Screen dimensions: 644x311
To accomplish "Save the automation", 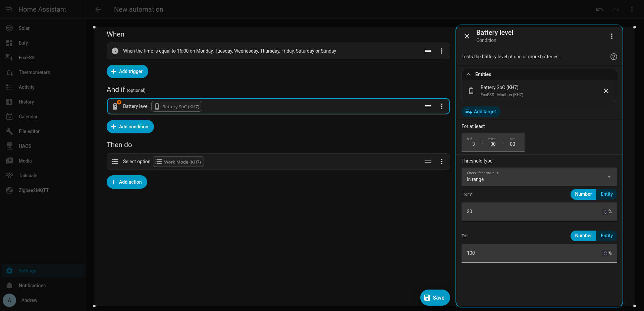I will point(435,298).
